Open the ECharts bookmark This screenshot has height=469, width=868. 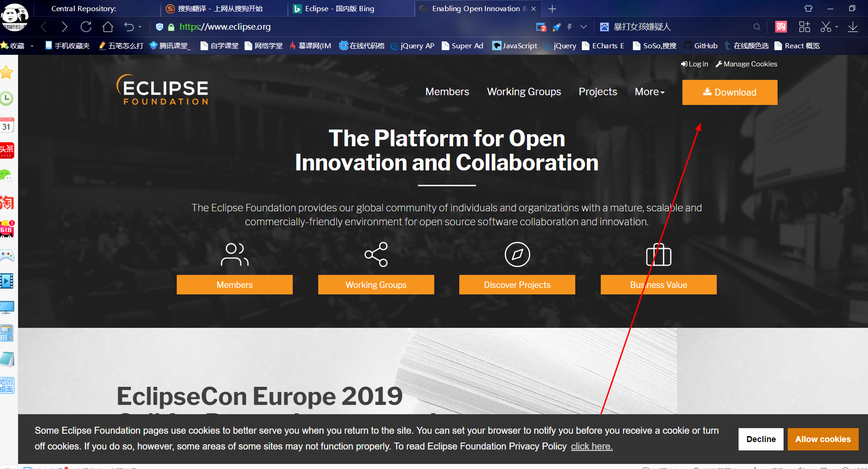(x=603, y=46)
